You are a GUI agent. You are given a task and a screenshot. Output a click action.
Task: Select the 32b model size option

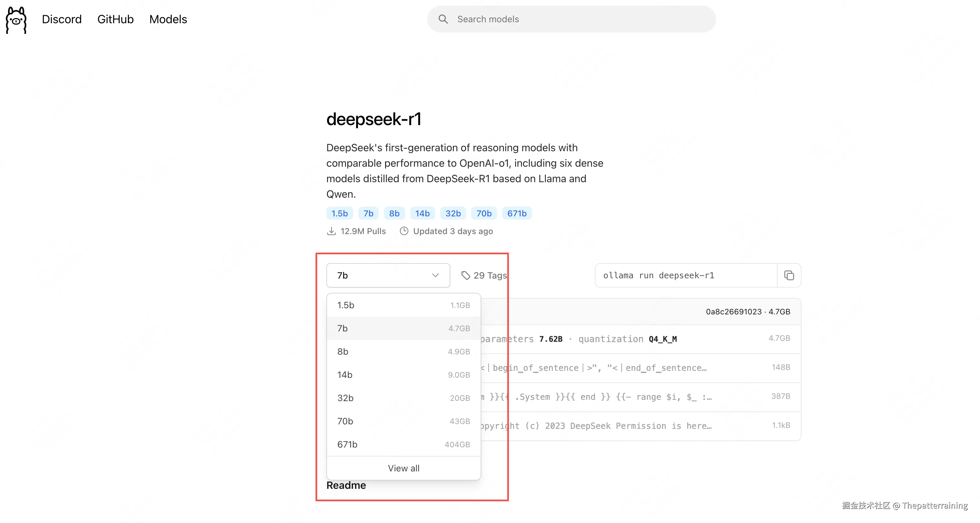(x=403, y=398)
